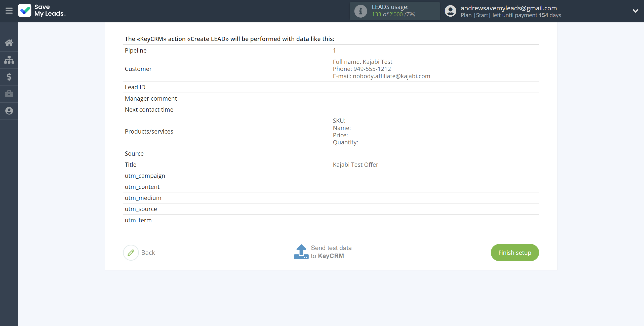This screenshot has width=644, height=326.
Task: Click the account email andrewsavemyleads@gmail.com
Action: (509, 8)
